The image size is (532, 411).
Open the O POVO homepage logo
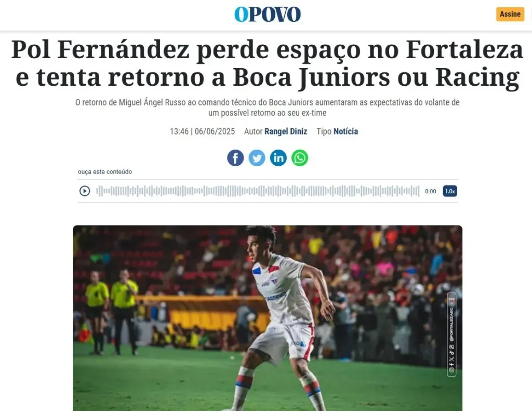268,14
